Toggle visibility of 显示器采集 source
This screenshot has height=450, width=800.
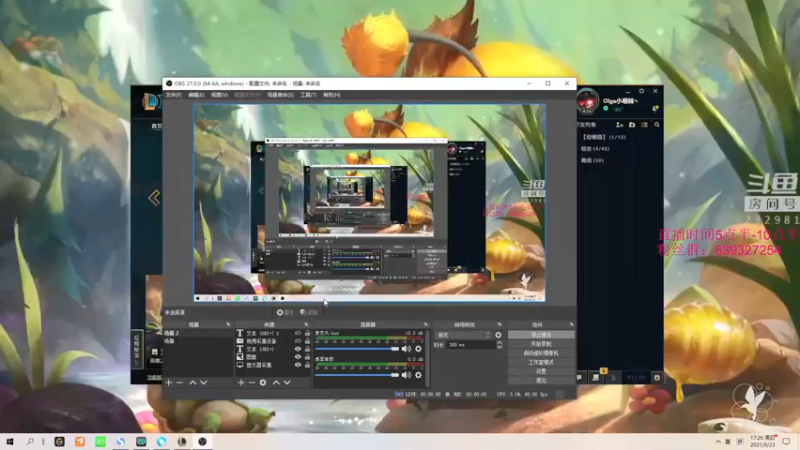pyautogui.click(x=298, y=365)
